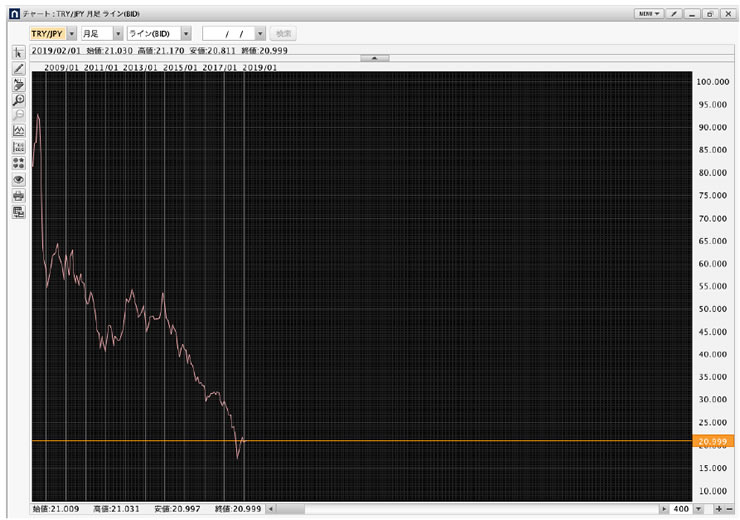The height and width of the screenshot is (520, 740).
Task: Click the 400 bar count field
Action: pyautogui.click(x=681, y=509)
